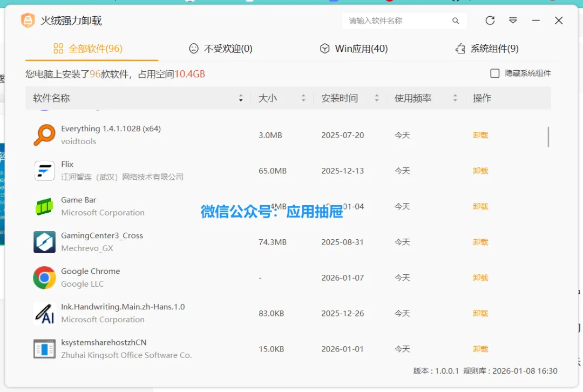
Task: Click the Google Chrome app icon
Action: click(x=44, y=278)
